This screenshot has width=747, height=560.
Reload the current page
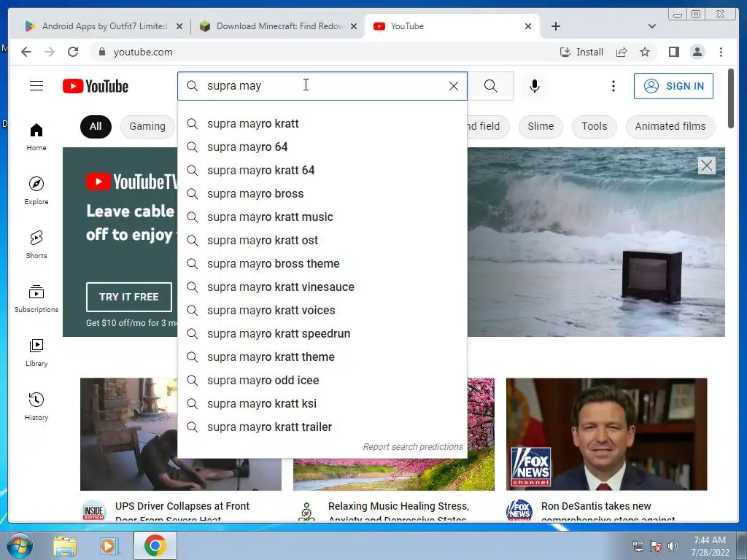pos(73,52)
